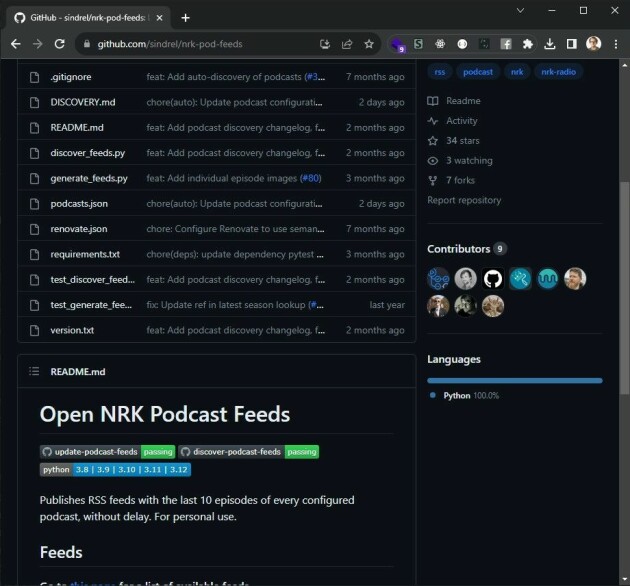Open renovate.json file

[x=79, y=229]
